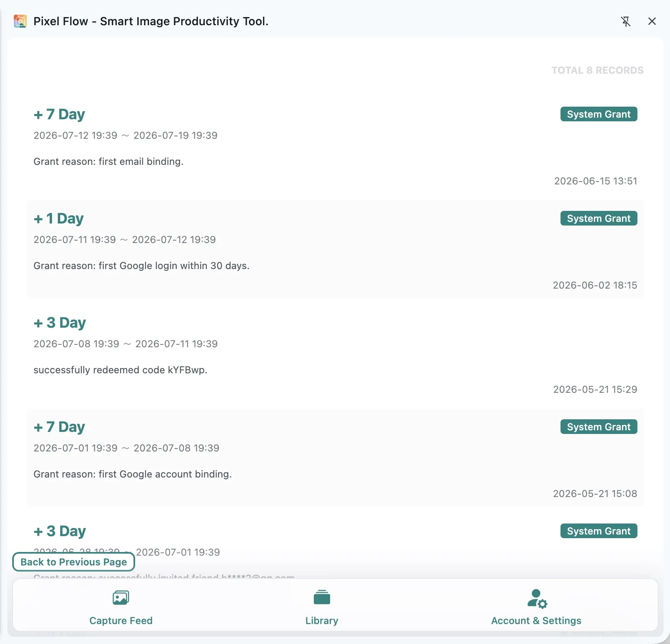The width and height of the screenshot is (670, 644).
Task: Click 'Grant reason: first Google account binding.' text
Action: click(132, 474)
